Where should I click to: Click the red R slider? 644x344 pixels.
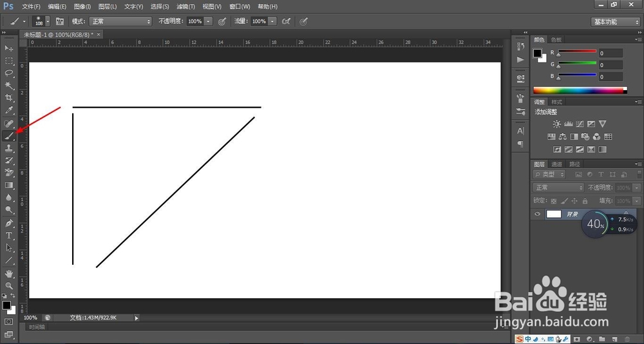[576, 52]
